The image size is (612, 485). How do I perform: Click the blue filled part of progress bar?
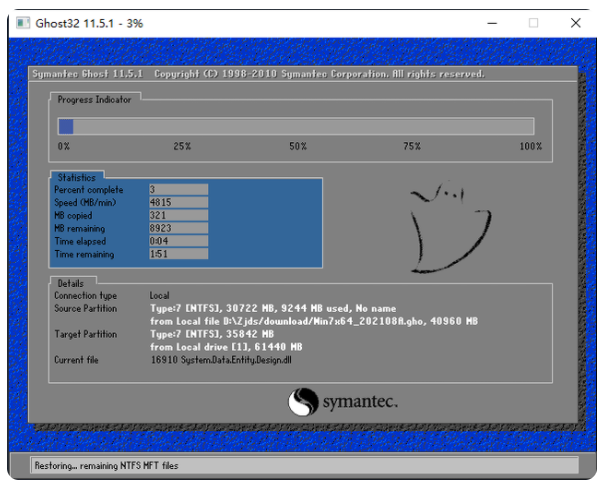(x=66, y=126)
